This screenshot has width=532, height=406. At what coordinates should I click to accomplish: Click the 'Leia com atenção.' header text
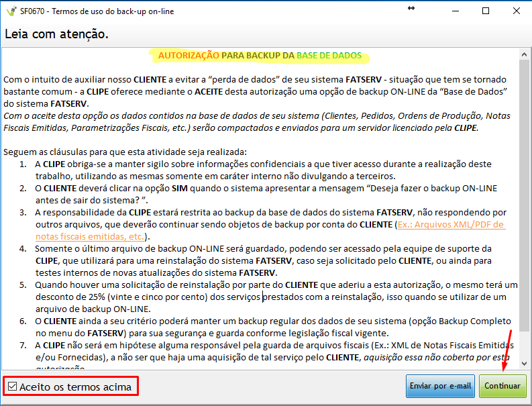click(56, 34)
